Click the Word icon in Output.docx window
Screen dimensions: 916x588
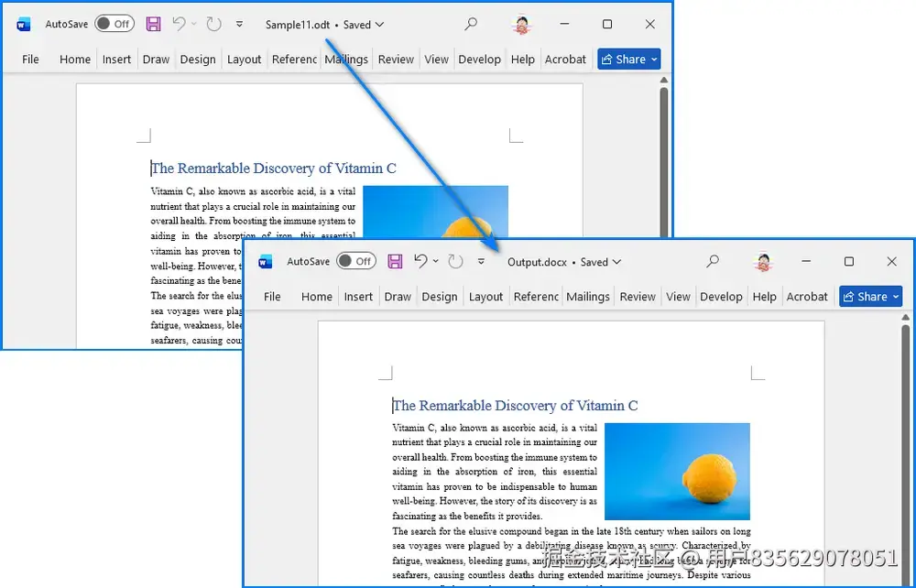coord(266,262)
